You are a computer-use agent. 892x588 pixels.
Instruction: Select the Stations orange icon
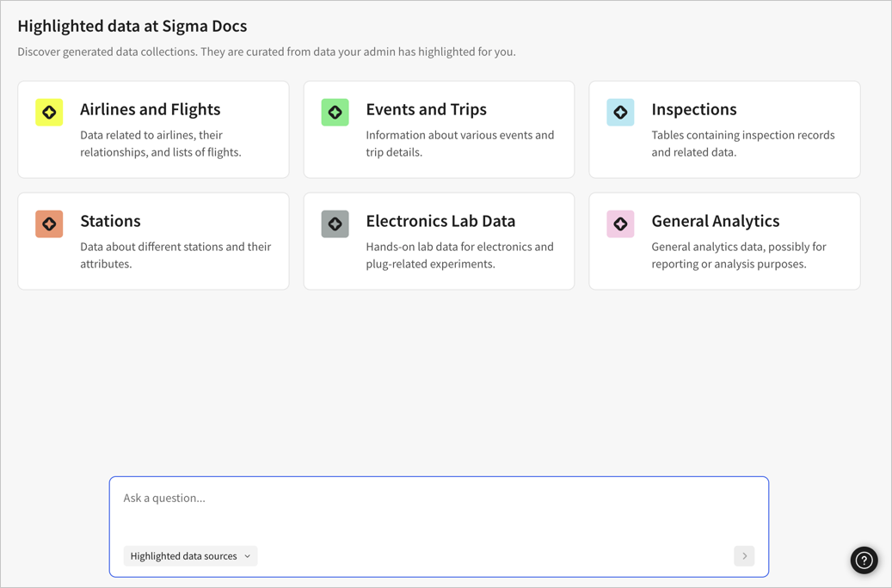click(x=49, y=224)
